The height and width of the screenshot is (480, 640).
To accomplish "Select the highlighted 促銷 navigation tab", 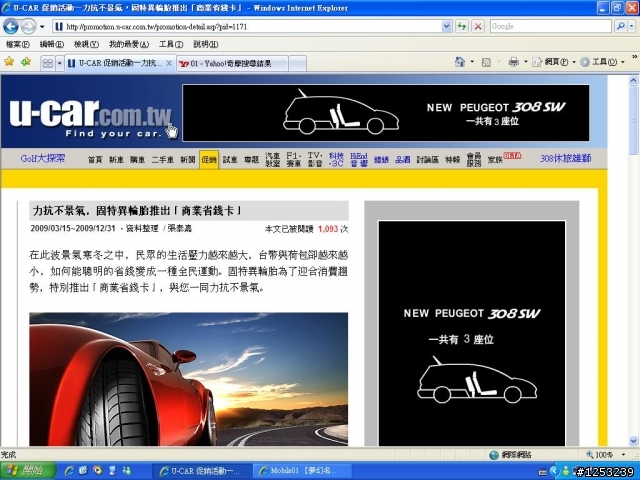I will point(209,160).
